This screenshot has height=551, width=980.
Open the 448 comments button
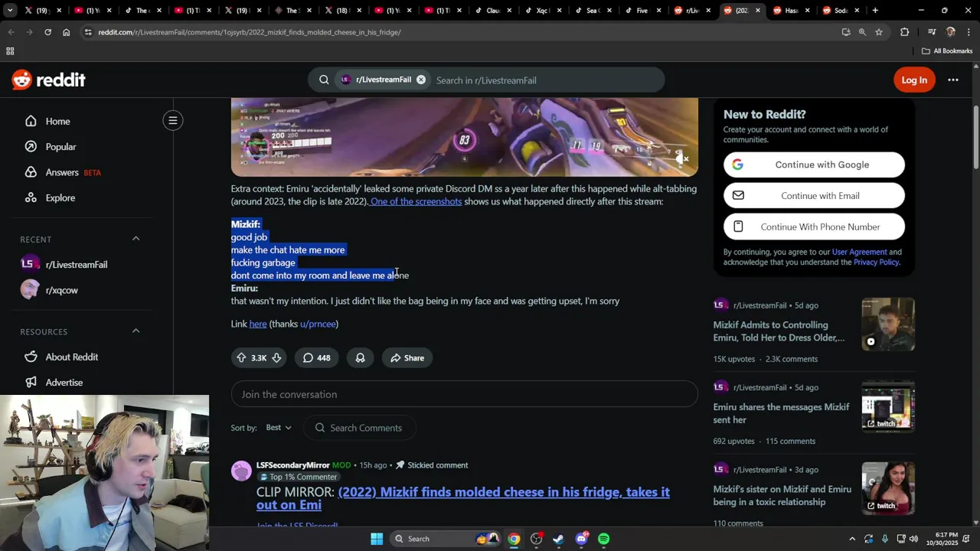point(316,357)
